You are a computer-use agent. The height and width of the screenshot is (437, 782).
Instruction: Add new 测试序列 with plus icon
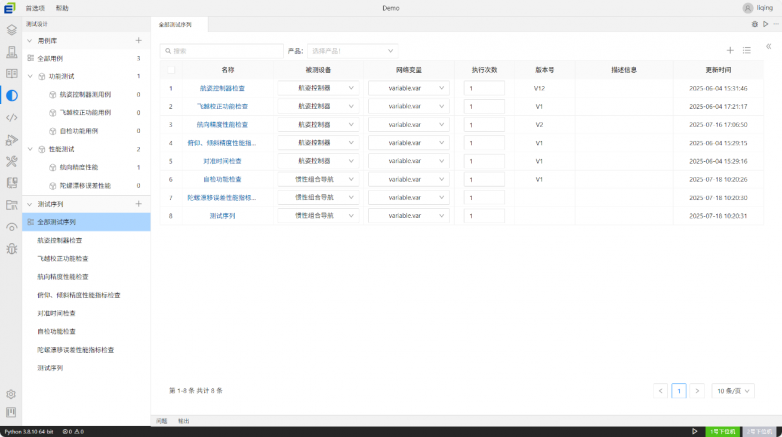(x=139, y=204)
